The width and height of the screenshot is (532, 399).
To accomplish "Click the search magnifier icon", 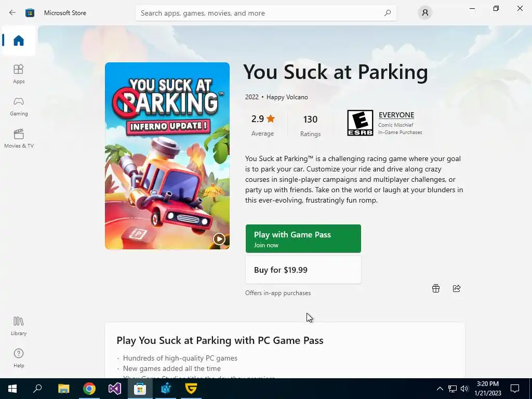I will (x=388, y=13).
